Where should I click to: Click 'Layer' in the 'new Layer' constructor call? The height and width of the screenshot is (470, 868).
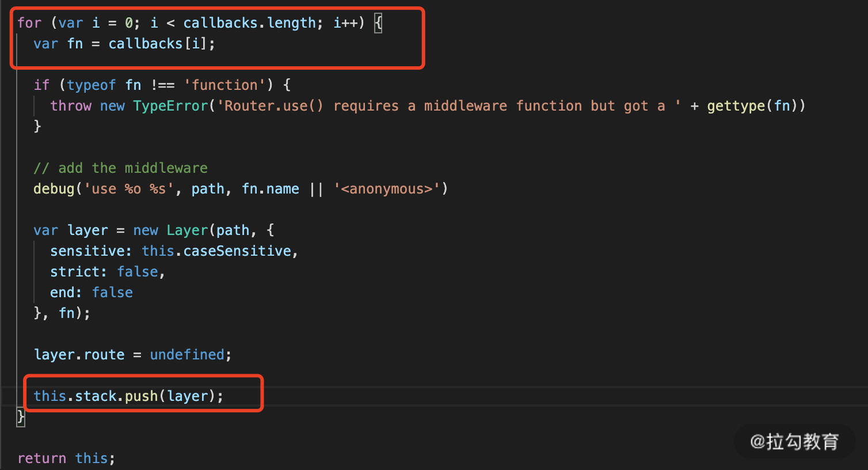(187, 230)
